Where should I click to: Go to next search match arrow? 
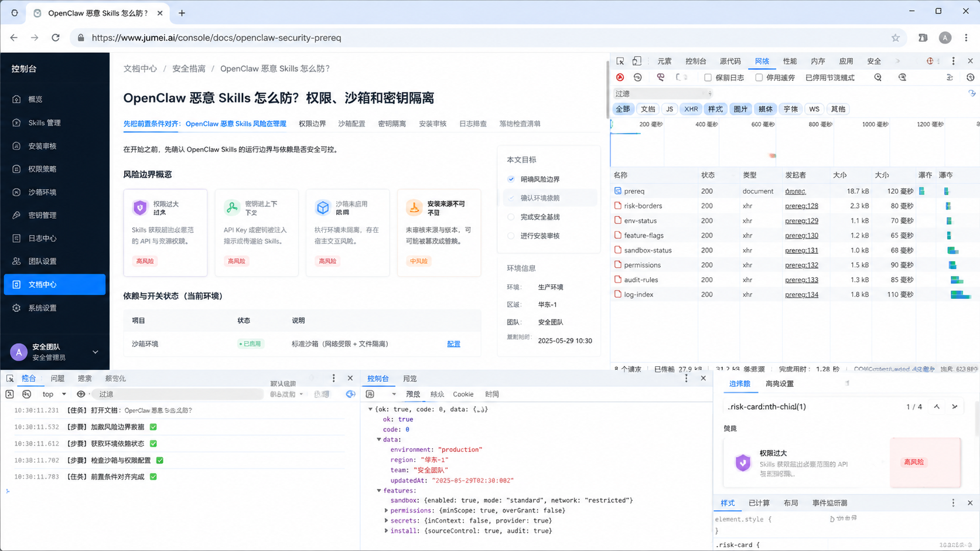tap(955, 407)
